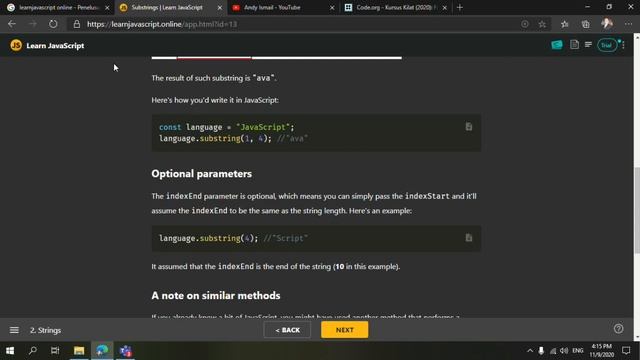Close the Andy Ismail YouTube tab
This screenshot has height=360, width=640.
(332, 8)
